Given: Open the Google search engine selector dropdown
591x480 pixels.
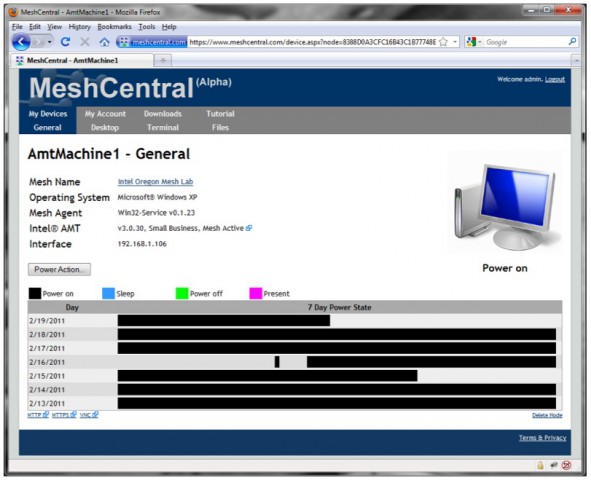Looking at the screenshot, I should 474,42.
